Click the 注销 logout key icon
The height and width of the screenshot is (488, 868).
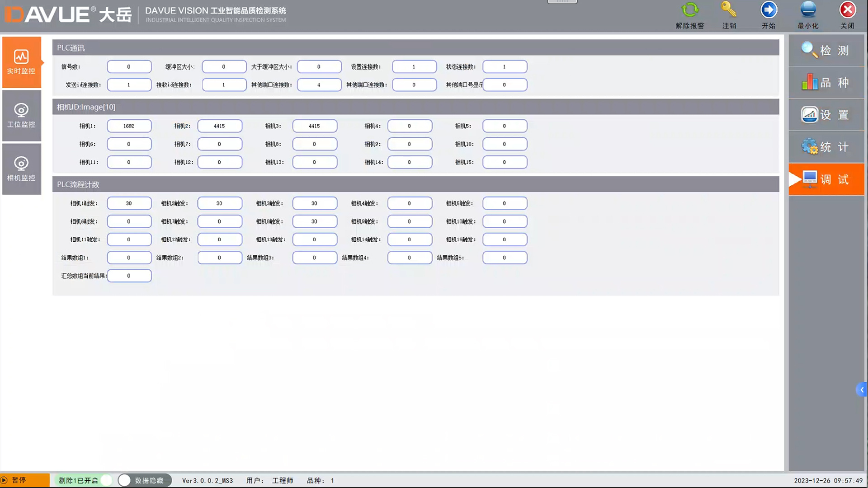(x=729, y=10)
